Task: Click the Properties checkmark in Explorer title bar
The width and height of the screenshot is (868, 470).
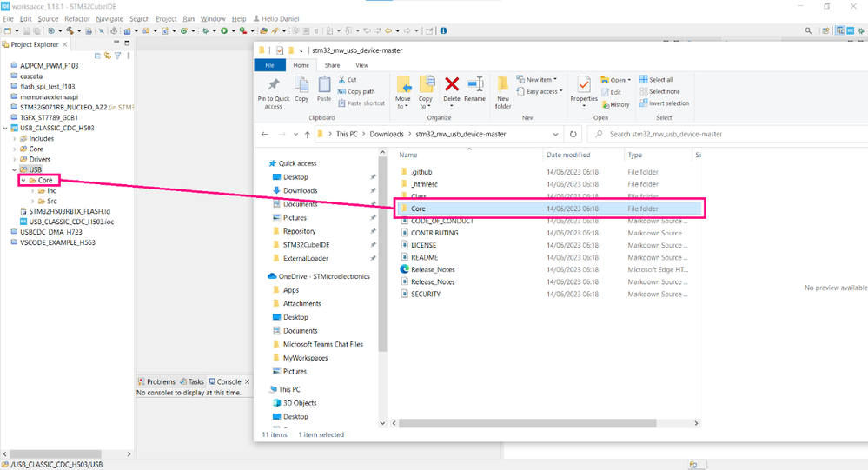Action: 280,50
